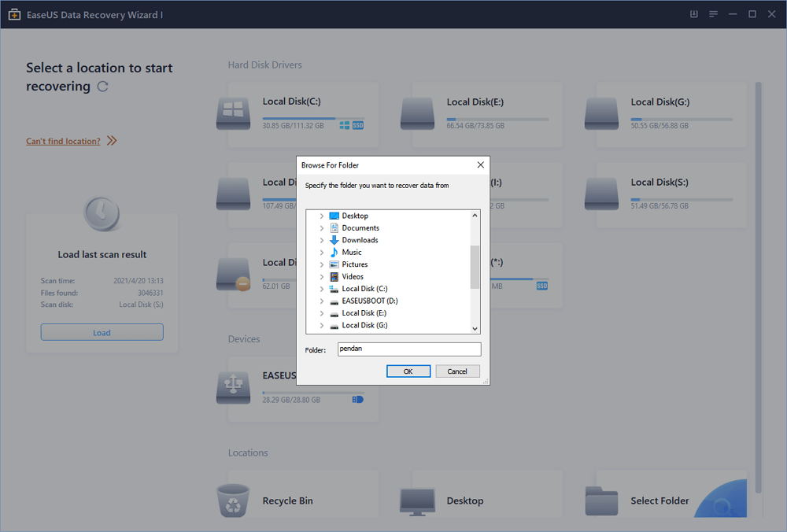Screen dimensions: 787x532
Task: Click the EaseUS app logo icon in title bar
Action: (14, 14)
